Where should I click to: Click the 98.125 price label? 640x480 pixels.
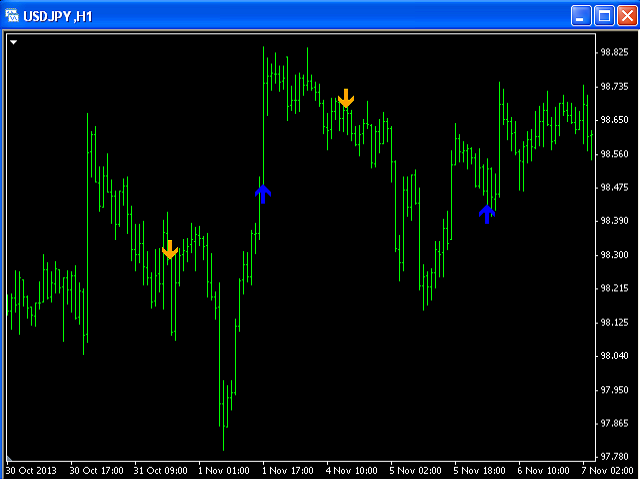614,322
